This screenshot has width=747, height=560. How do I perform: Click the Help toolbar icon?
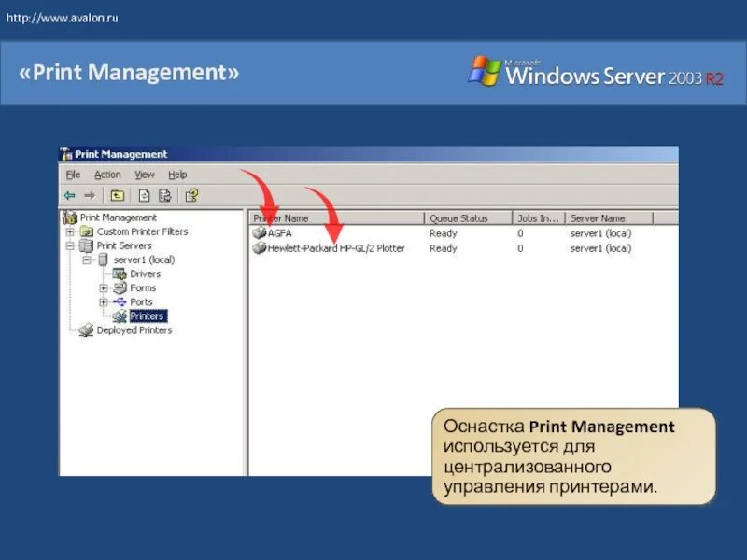pyautogui.click(x=191, y=195)
